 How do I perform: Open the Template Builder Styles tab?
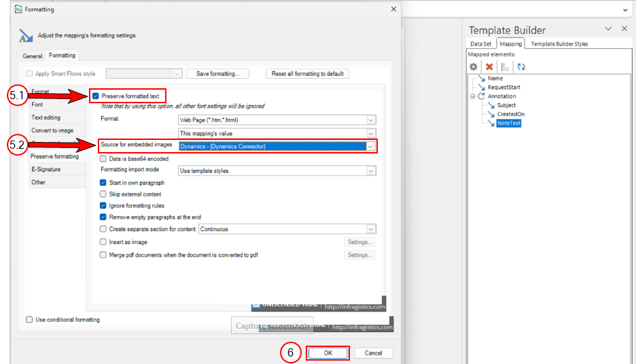pyautogui.click(x=559, y=43)
